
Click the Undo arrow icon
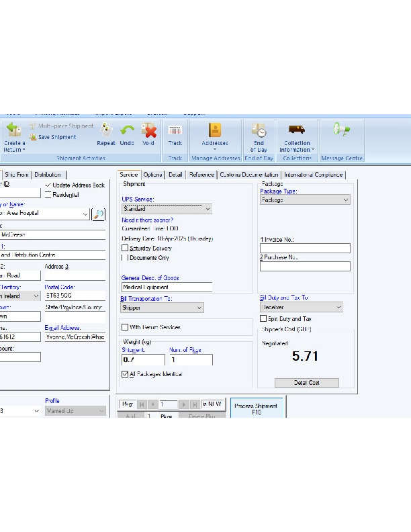(127, 131)
